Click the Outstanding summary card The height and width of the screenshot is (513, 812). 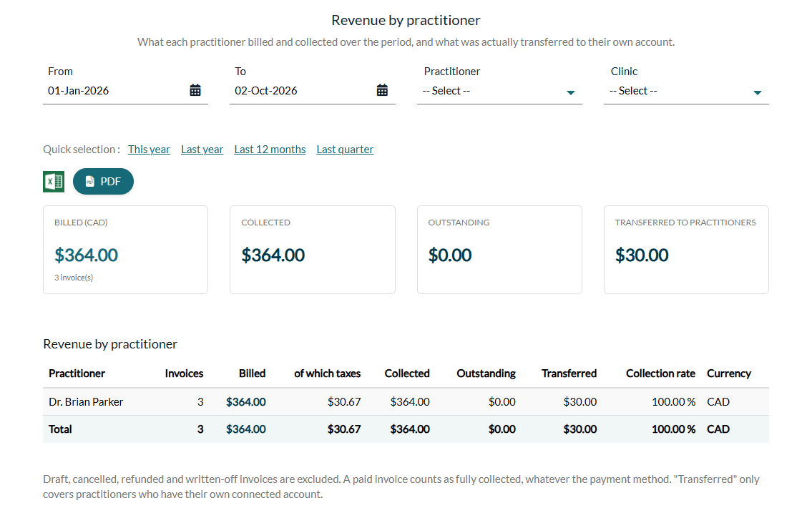499,250
